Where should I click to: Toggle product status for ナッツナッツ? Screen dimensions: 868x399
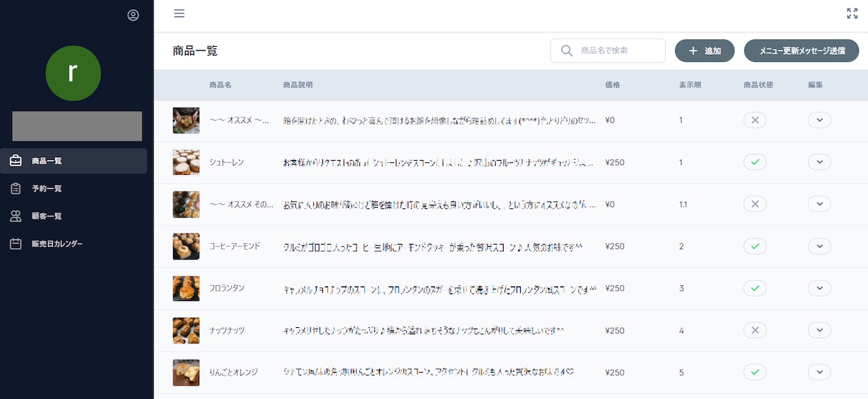click(x=755, y=330)
